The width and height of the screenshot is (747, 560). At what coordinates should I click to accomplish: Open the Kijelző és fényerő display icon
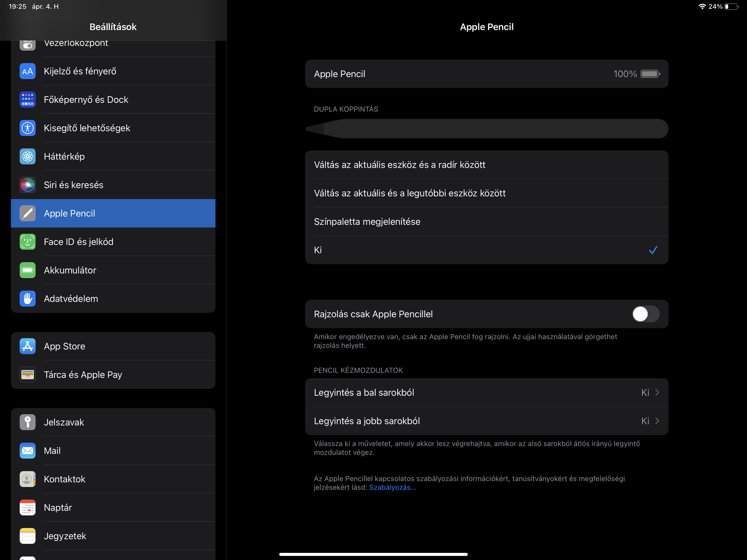[27, 71]
